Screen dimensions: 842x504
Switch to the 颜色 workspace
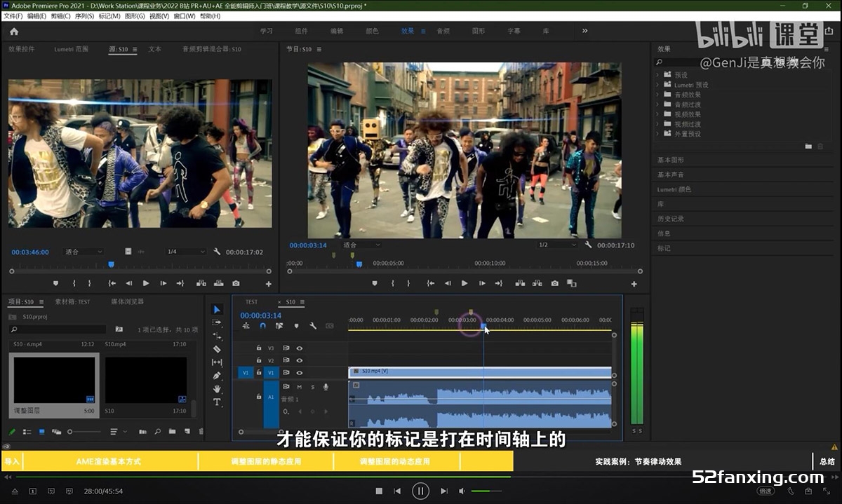coord(372,31)
